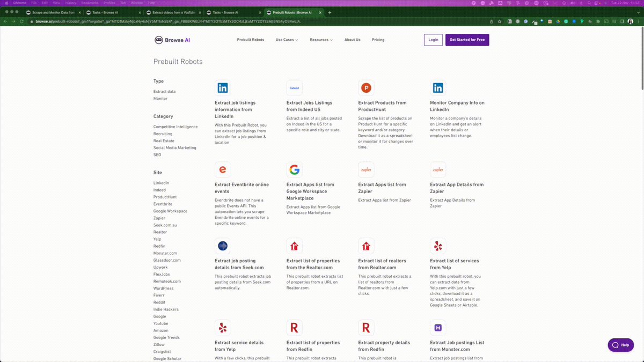Open Extract Jobs Listings from Indeed US title
Viewport: 644px width, 362px height.
pos(309,106)
